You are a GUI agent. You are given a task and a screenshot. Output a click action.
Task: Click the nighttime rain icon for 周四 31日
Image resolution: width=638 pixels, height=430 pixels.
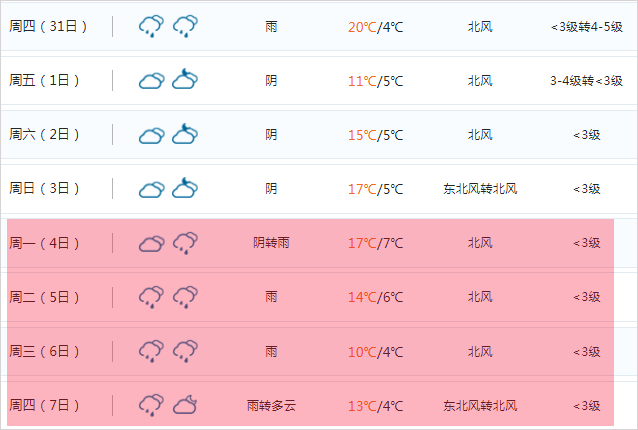pyautogui.click(x=185, y=26)
